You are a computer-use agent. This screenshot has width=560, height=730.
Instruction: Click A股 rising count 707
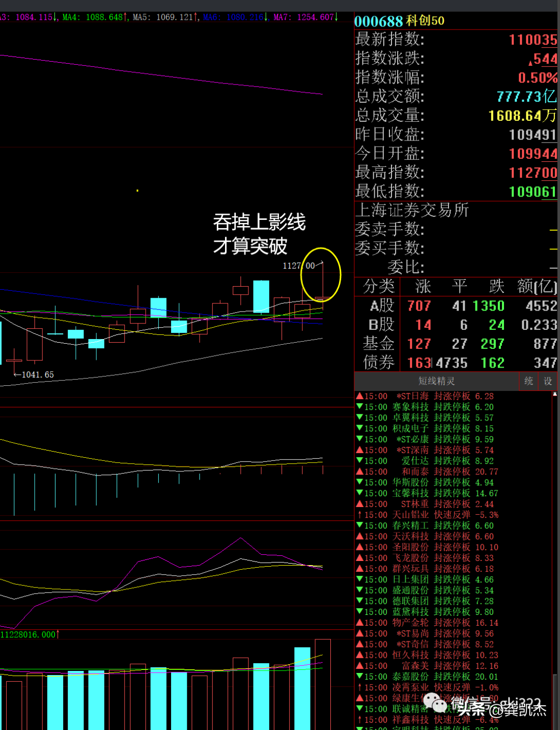point(419,306)
